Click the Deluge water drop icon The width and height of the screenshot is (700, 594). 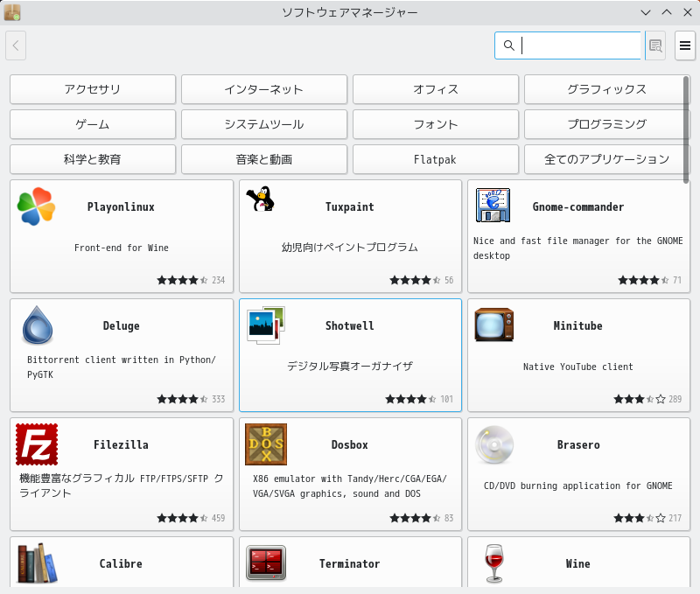(38, 325)
